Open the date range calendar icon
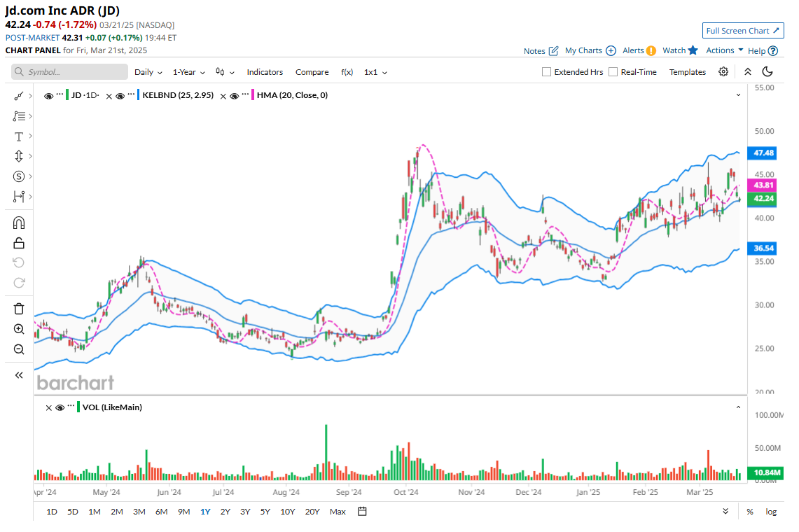Image resolution: width=799 pixels, height=532 pixels. 362,512
